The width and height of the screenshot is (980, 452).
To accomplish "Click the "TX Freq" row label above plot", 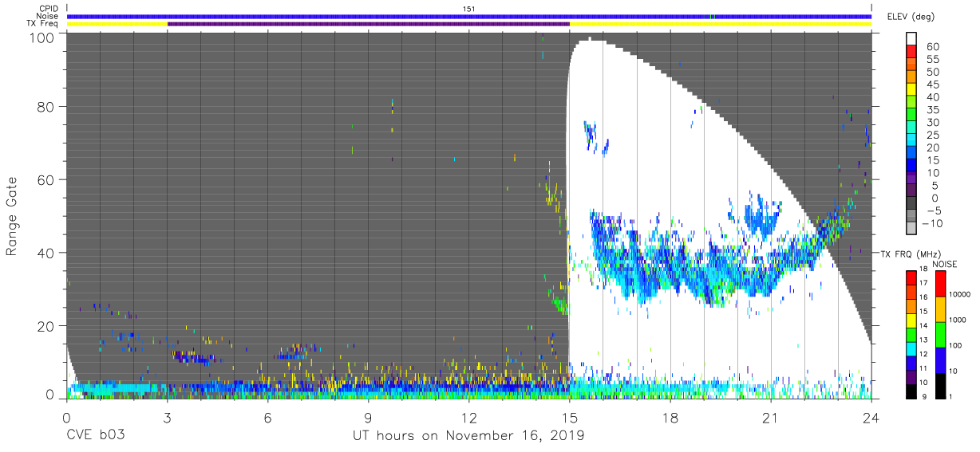I will click(x=42, y=24).
